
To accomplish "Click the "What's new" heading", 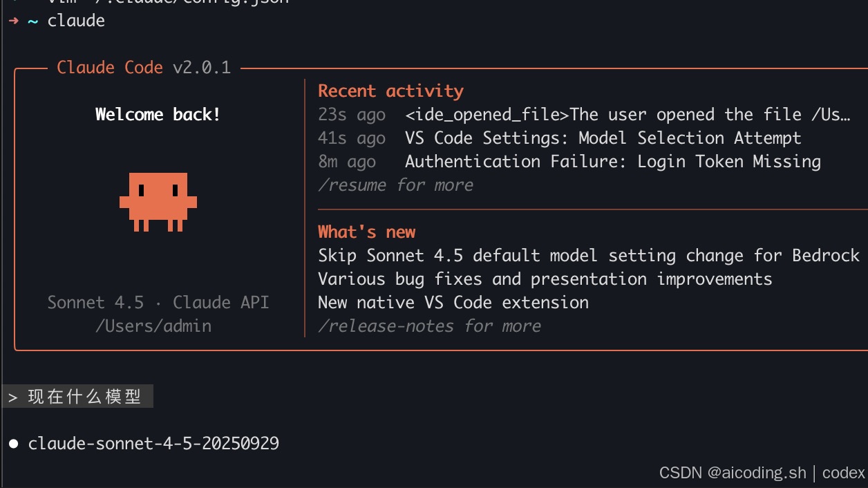I will 366,232.
